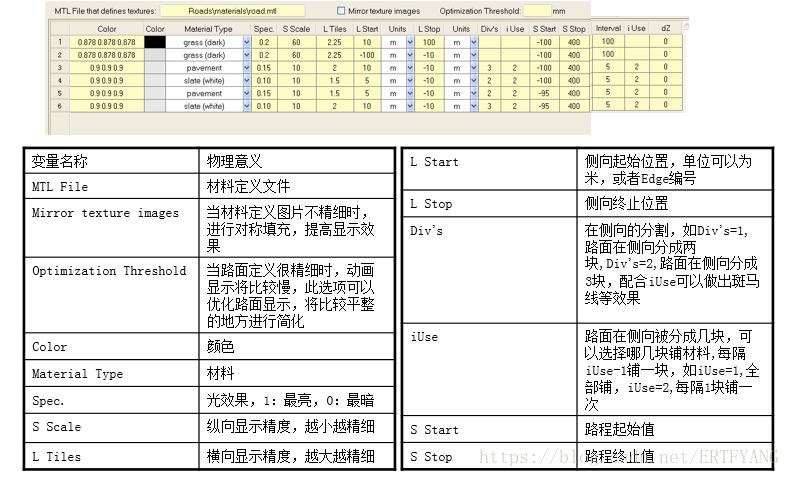Pick the black color swatch in row 1
The width and height of the screenshot is (790, 477).
pos(155,42)
